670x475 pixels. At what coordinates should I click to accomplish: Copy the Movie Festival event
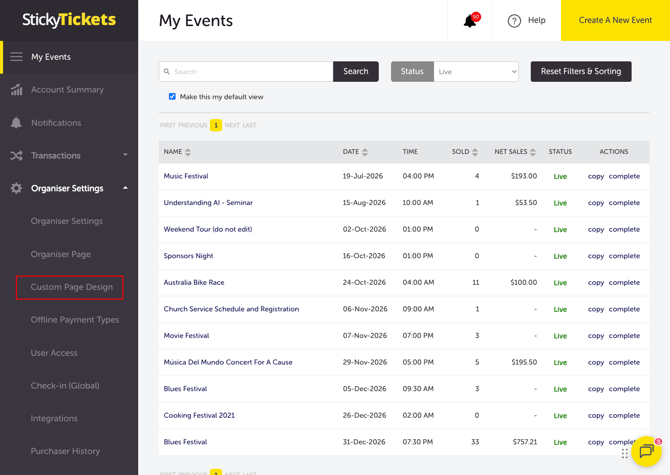(596, 336)
